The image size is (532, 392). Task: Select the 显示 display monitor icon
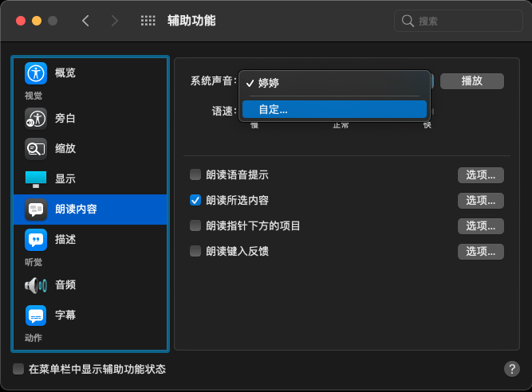click(x=36, y=179)
